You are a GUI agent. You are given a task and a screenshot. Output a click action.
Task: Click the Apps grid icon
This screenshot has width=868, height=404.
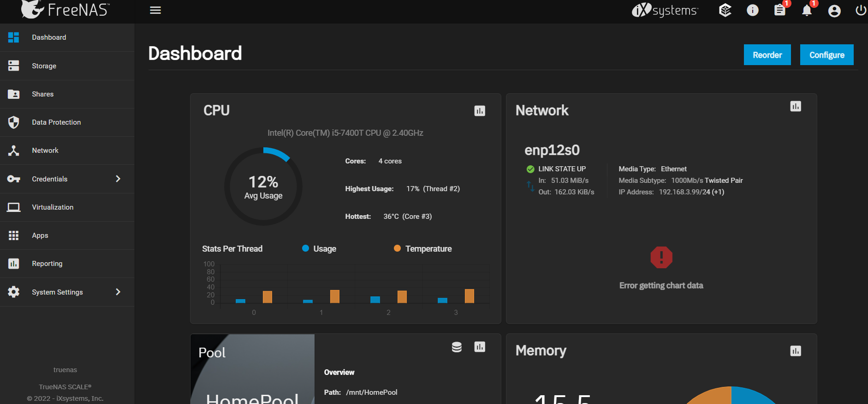[14, 235]
